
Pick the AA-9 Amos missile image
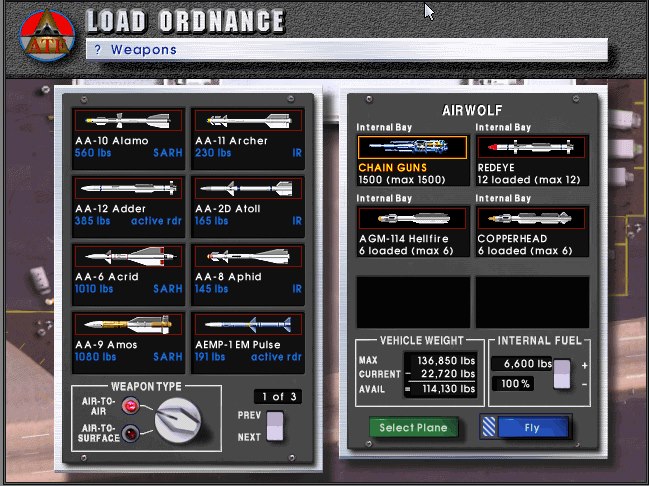[x=128, y=324]
